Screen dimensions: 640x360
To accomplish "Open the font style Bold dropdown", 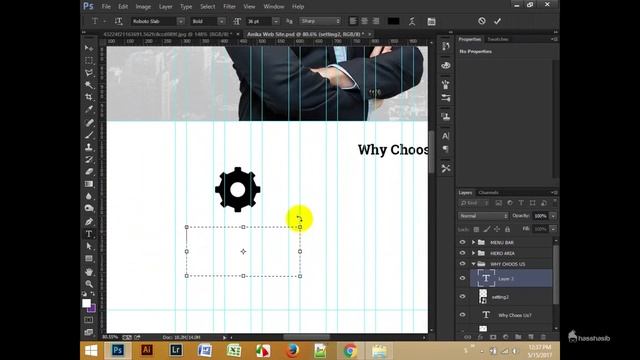I will click(x=221, y=21).
